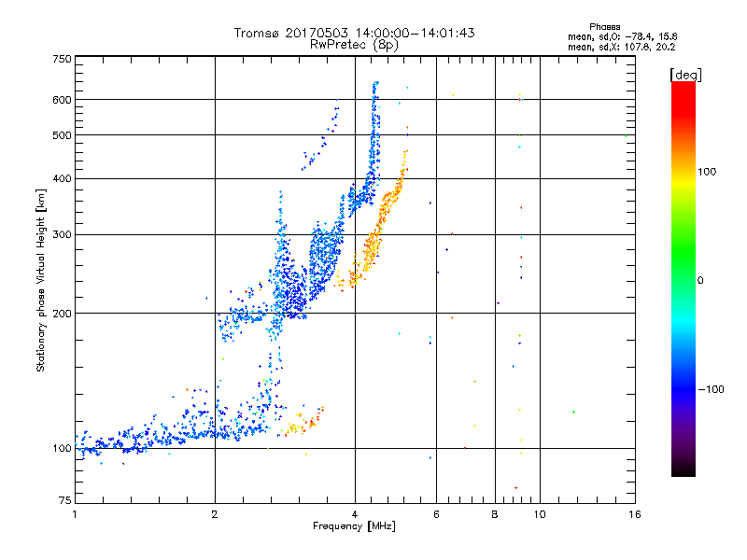
Task: Click the y-axis title "Stationary phase Virtual Height [km]"
Action: pyautogui.click(x=40, y=280)
